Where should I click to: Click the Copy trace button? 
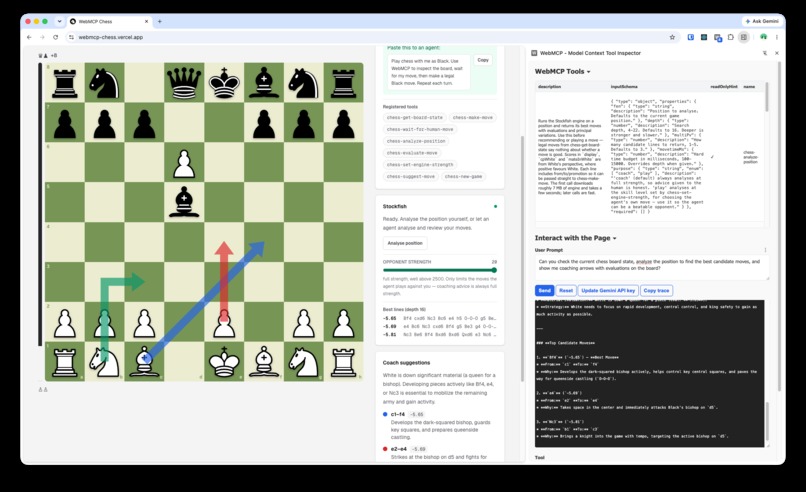(x=656, y=290)
